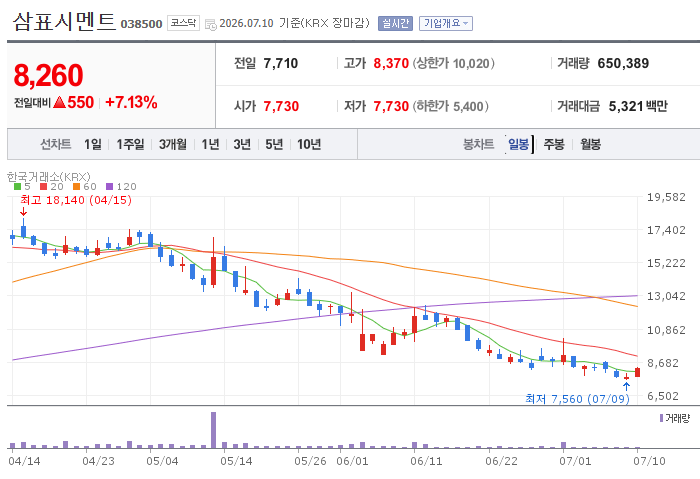Click the red up-triangle change indicator

coord(59,102)
